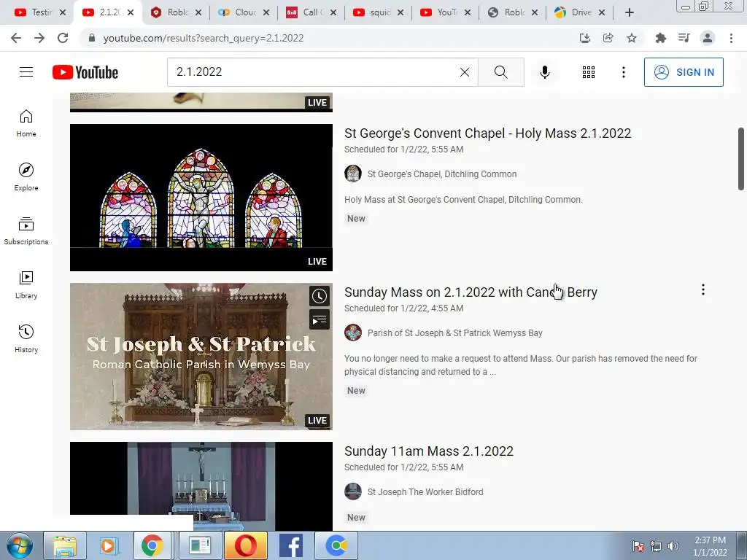Viewport: 747px width, 560px height.
Task: Click St Joseph & St Patrick thumbnail
Action: click(x=201, y=356)
